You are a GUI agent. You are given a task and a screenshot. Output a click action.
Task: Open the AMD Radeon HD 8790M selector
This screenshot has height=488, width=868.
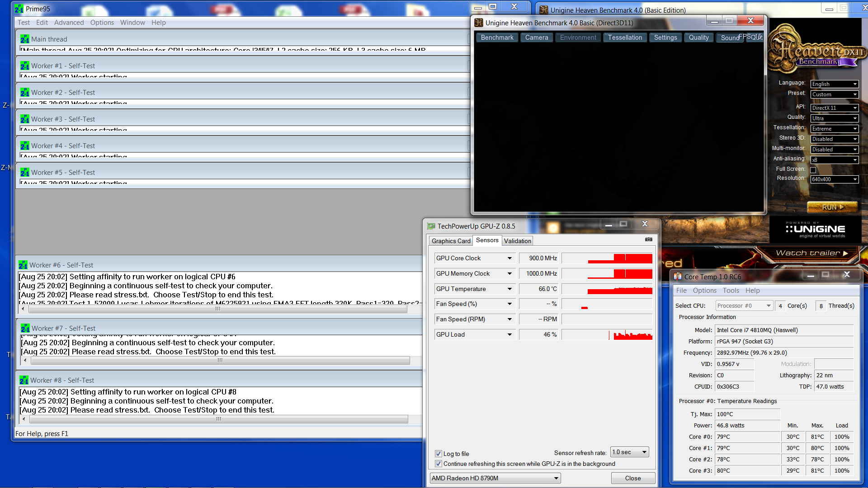tap(495, 478)
